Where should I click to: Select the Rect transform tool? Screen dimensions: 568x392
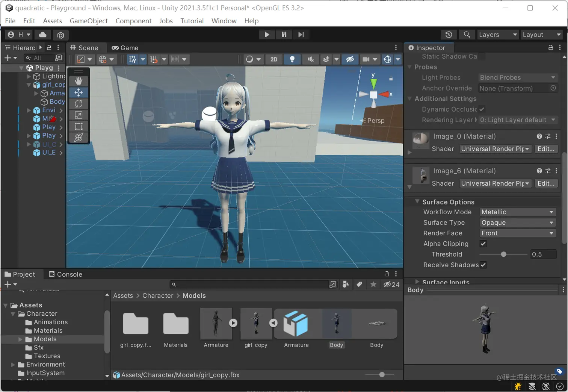coord(79,126)
